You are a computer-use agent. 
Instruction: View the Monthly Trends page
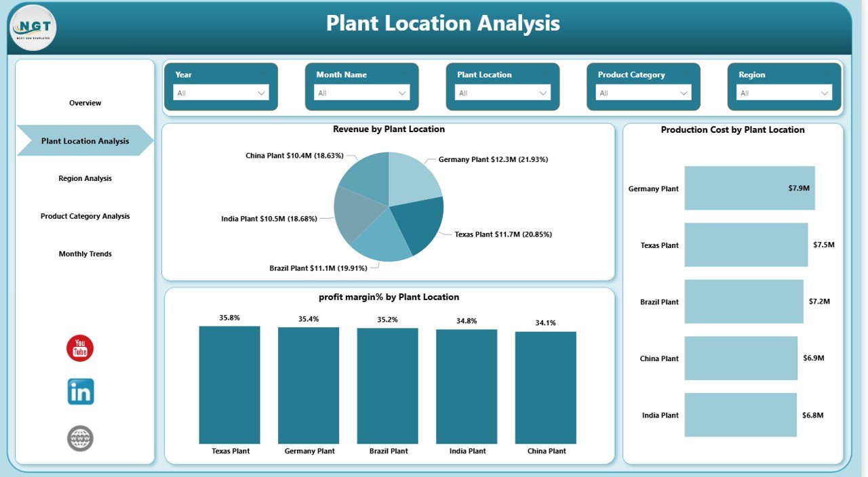tap(84, 253)
